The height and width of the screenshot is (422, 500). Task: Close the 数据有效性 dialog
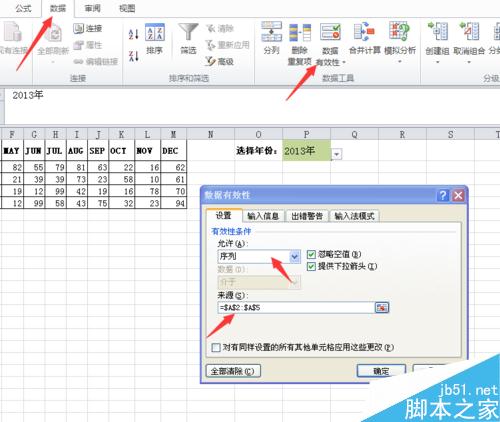[x=458, y=195]
